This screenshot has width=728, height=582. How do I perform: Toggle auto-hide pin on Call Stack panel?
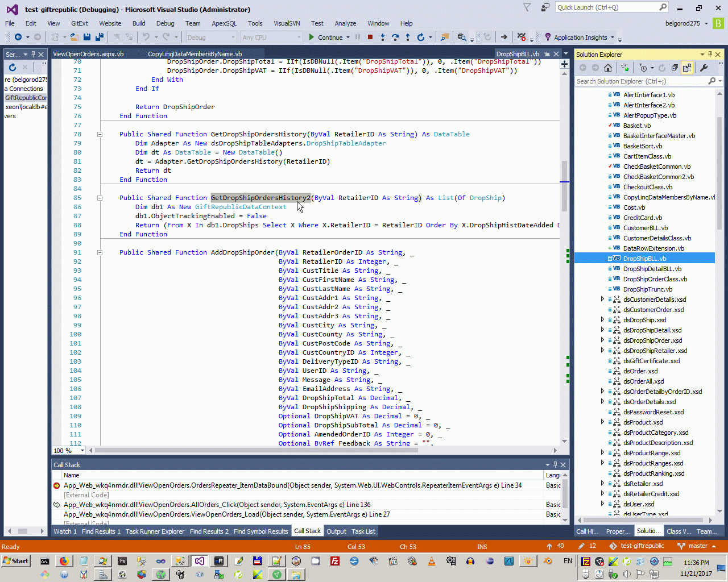tap(556, 465)
